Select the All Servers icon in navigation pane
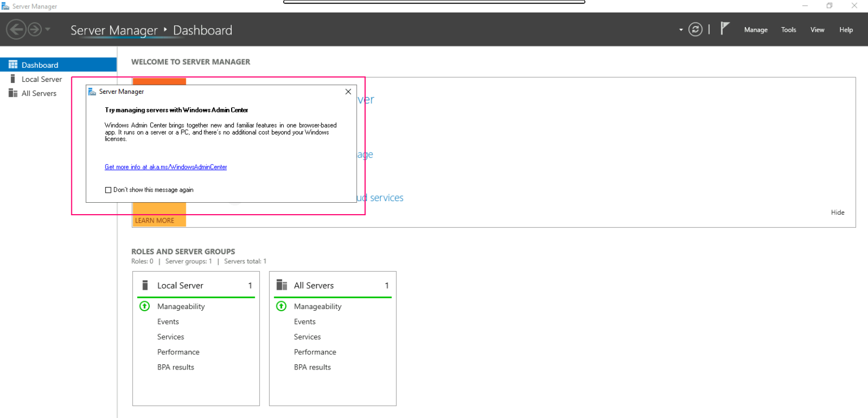Viewport: 868px width, 418px height. tap(13, 93)
